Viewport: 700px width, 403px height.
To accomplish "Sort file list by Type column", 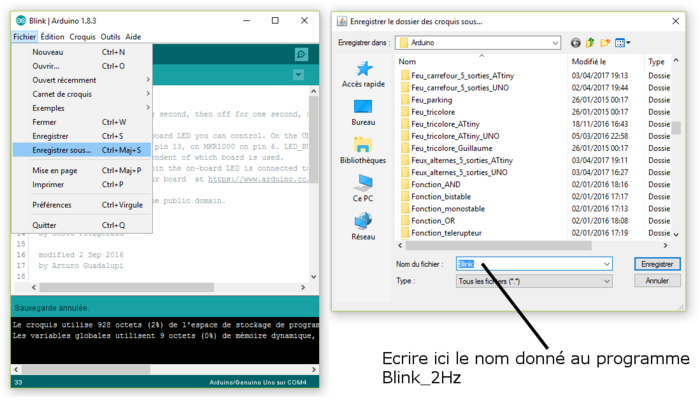I will point(658,62).
